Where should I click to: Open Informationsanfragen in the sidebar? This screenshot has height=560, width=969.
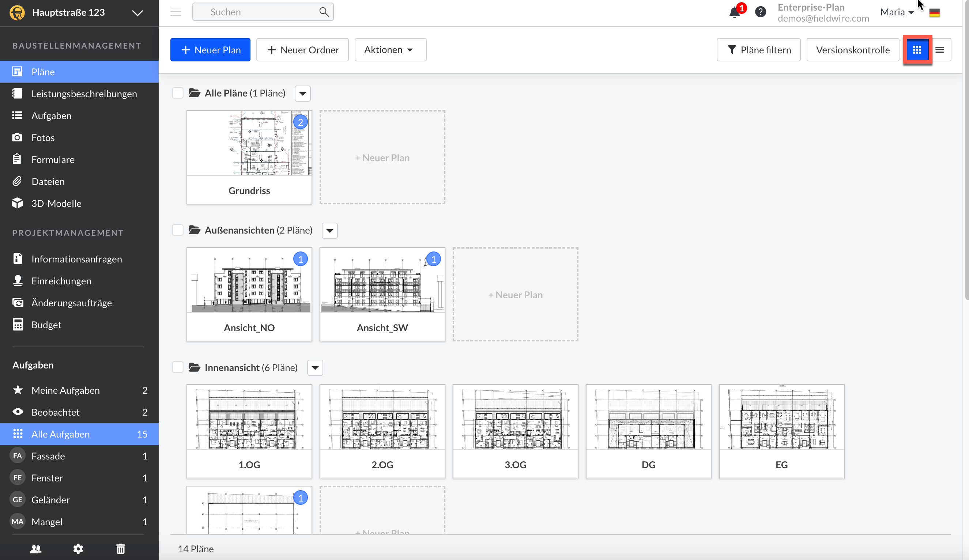tap(79, 259)
